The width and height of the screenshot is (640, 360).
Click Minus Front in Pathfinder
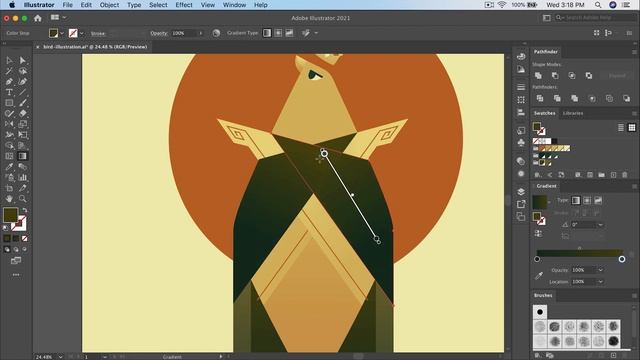[x=555, y=76]
